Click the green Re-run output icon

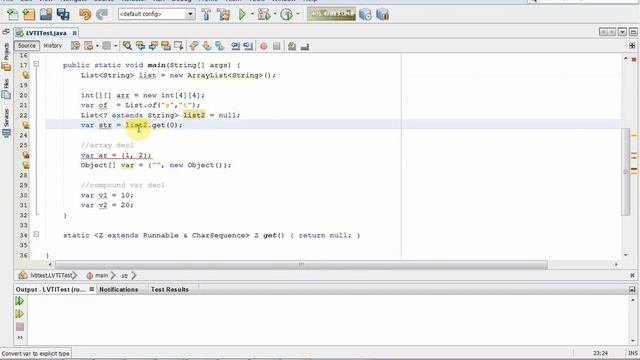(20, 301)
